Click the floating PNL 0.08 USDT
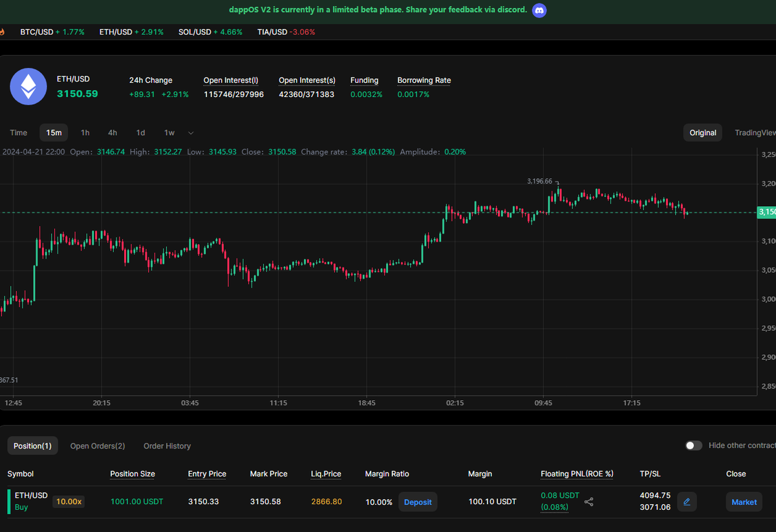The image size is (776, 532). [560, 496]
